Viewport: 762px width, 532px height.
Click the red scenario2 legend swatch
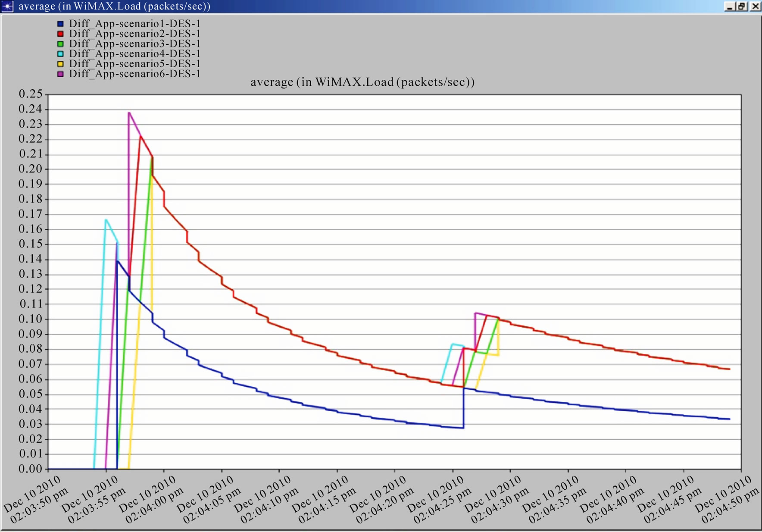pos(60,34)
